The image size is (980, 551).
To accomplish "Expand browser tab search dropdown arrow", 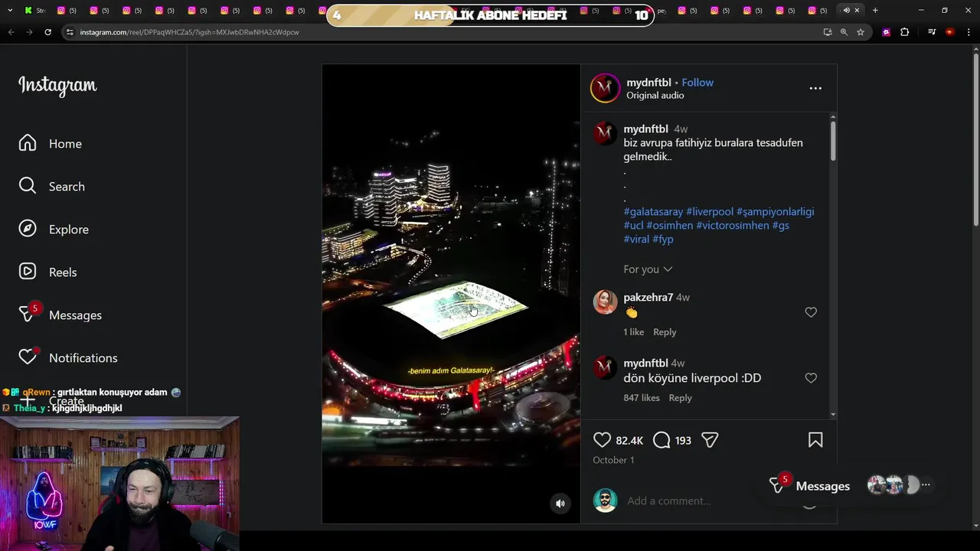I will point(10,10).
